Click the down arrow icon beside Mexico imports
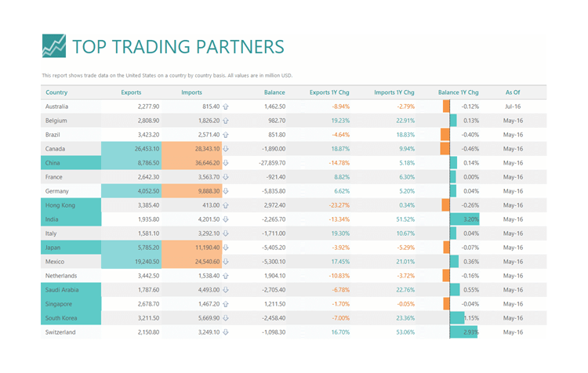This screenshot has width=588, height=373. pos(225,262)
